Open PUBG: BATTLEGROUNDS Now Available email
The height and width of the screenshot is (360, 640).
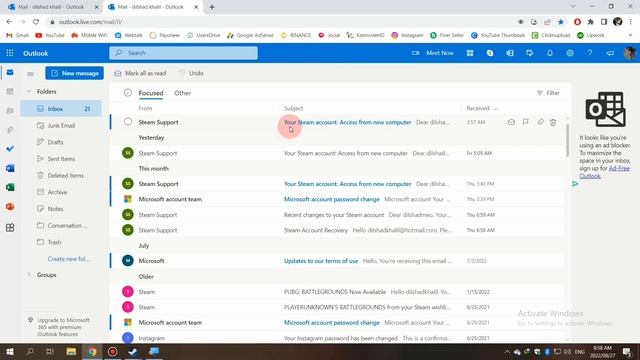[x=337, y=292]
